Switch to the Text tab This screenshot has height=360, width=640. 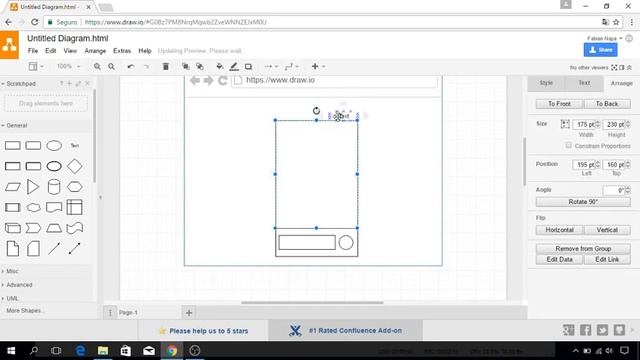coord(584,83)
